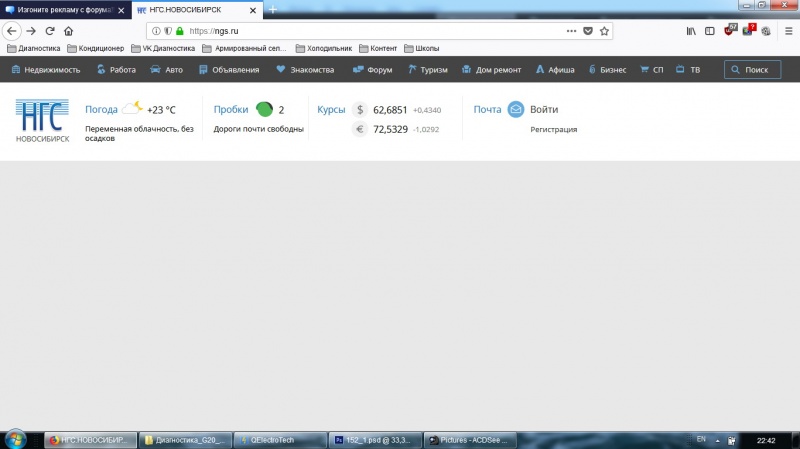The image size is (800, 449).
Task: Click the green traffic indicator circle
Action: coord(264,109)
